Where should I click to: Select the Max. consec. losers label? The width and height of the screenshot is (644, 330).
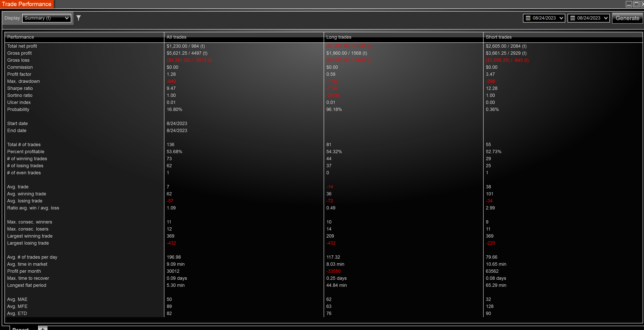point(28,229)
